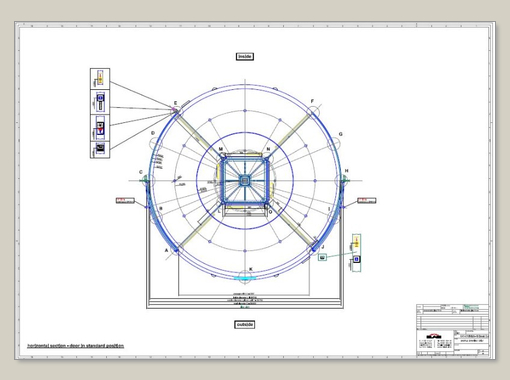The height and width of the screenshot is (380, 510).
Task: Click detail marker letter F
Action: point(312,101)
